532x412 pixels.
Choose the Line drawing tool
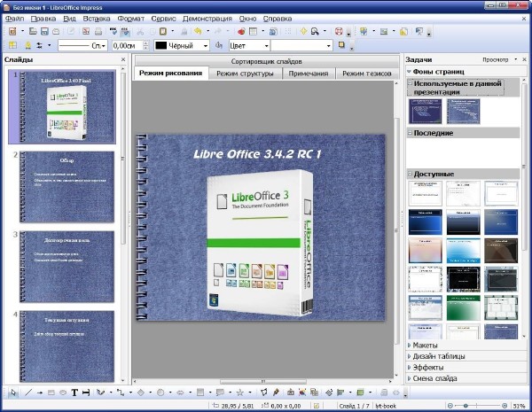pyautogui.click(x=28, y=392)
